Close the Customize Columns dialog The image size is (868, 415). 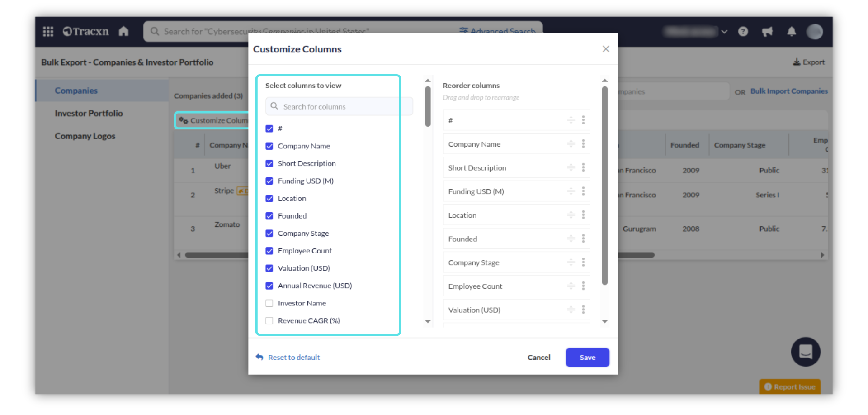606,49
